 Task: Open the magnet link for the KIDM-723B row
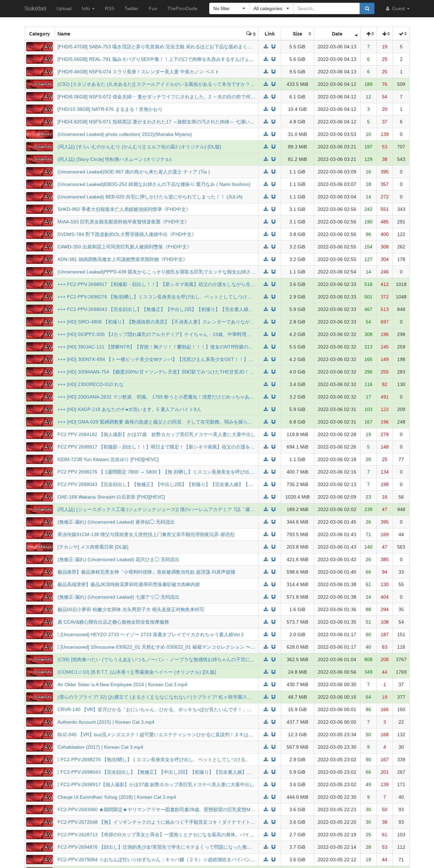pos(273,459)
